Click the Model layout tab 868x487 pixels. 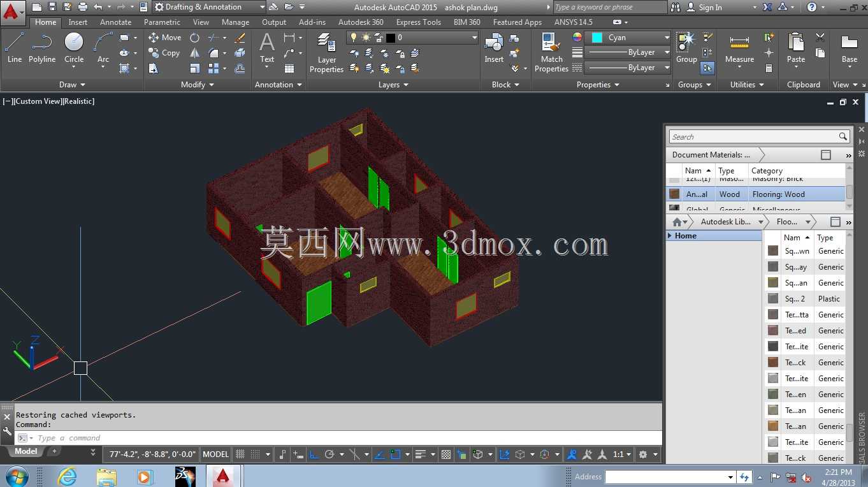pos(25,451)
